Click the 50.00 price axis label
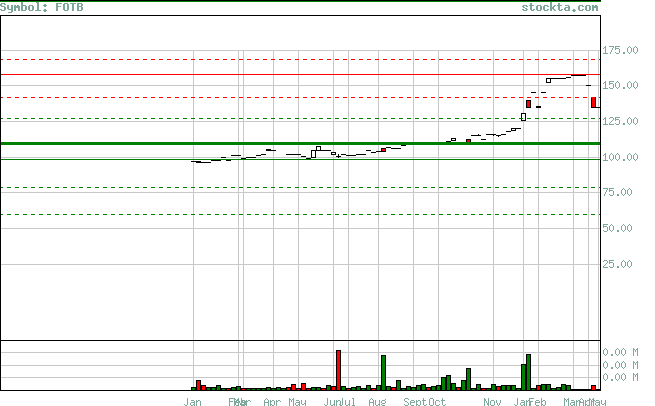655x406 pixels. point(617,228)
